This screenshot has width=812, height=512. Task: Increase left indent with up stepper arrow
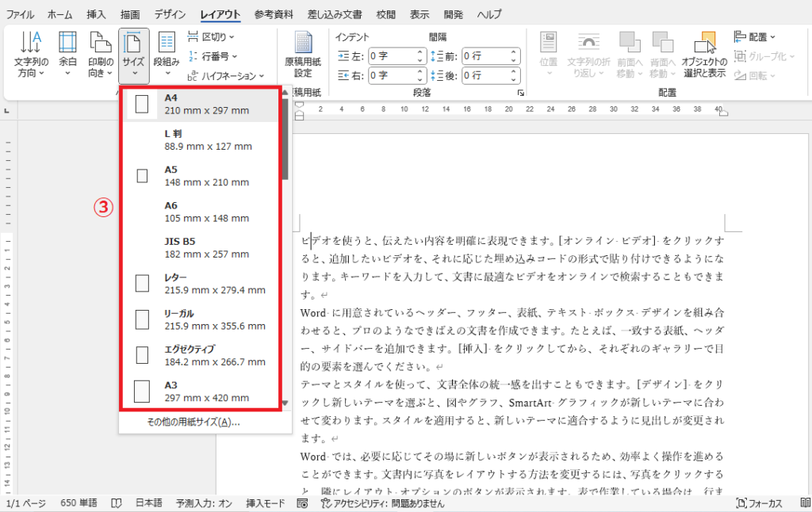pyautogui.click(x=420, y=52)
